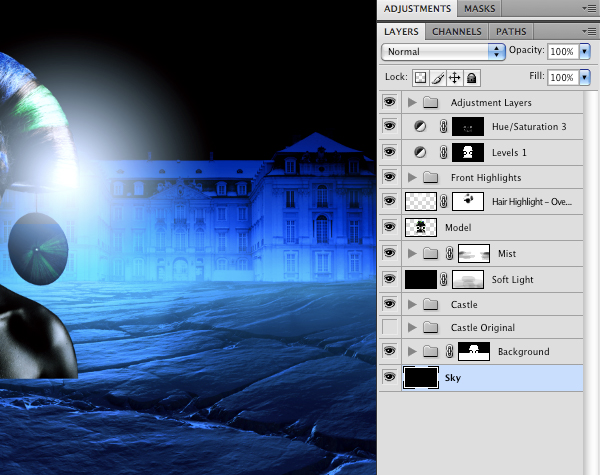The width and height of the screenshot is (600, 475).
Task: Open the Paths tab
Action: coord(511,31)
